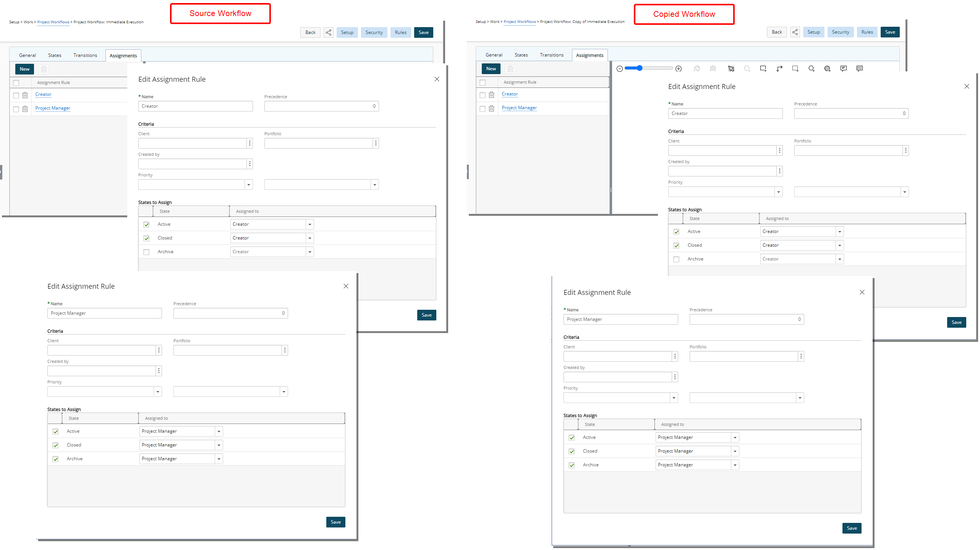Click Back button in Copied Workflow header
The image size is (980, 550).
point(777,32)
